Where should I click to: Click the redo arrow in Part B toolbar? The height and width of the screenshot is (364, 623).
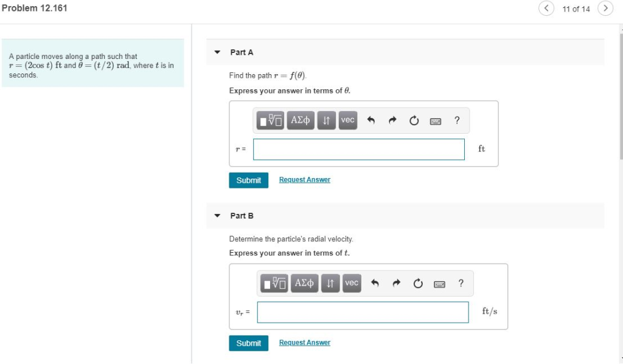(x=396, y=283)
